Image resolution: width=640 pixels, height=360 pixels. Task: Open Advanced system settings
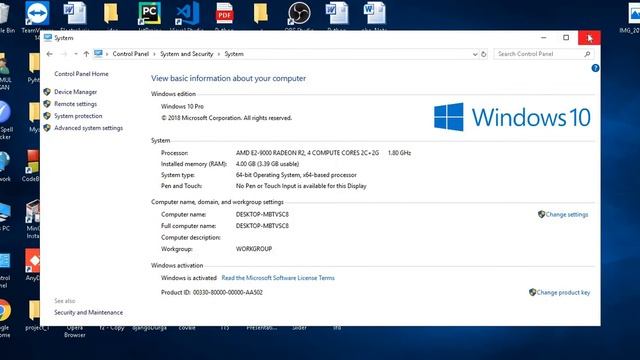coord(88,128)
